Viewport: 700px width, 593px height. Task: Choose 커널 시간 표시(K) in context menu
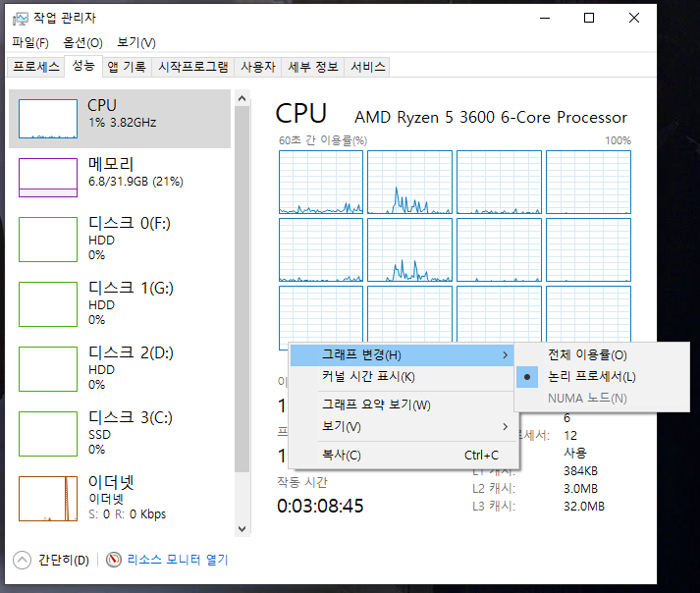tap(402, 377)
